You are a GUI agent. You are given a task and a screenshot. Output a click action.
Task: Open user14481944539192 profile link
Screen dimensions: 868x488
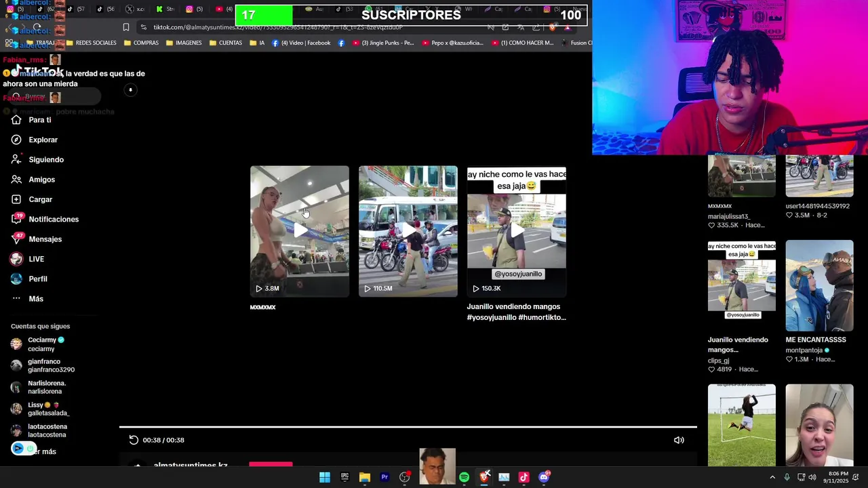coord(817,206)
